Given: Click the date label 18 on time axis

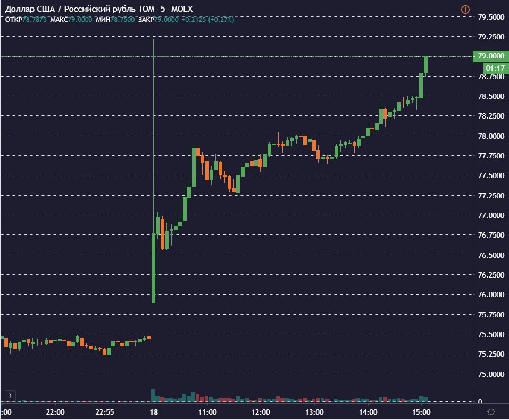Looking at the screenshot, I should pos(154,412).
